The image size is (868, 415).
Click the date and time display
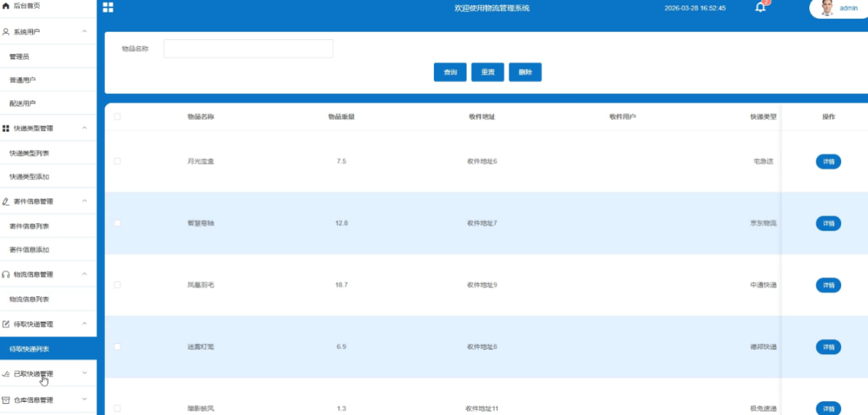[x=695, y=8]
